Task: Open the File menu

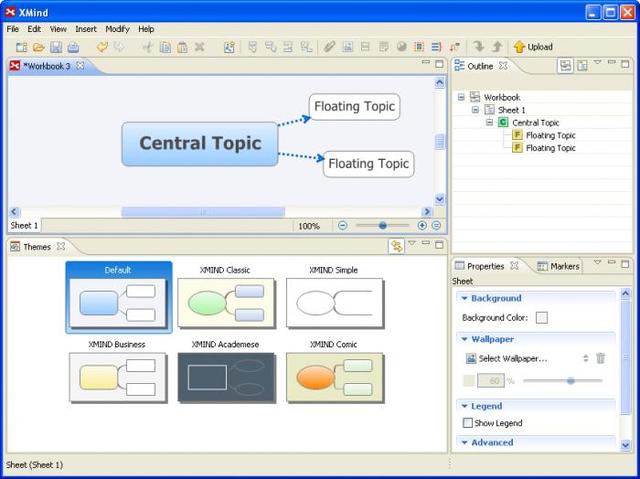Action: click(x=13, y=29)
